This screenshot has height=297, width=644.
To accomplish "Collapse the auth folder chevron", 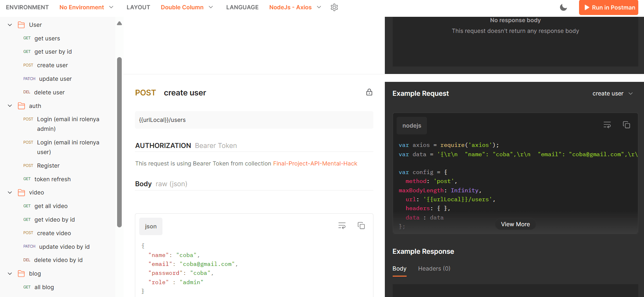I will tap(10, 106).
